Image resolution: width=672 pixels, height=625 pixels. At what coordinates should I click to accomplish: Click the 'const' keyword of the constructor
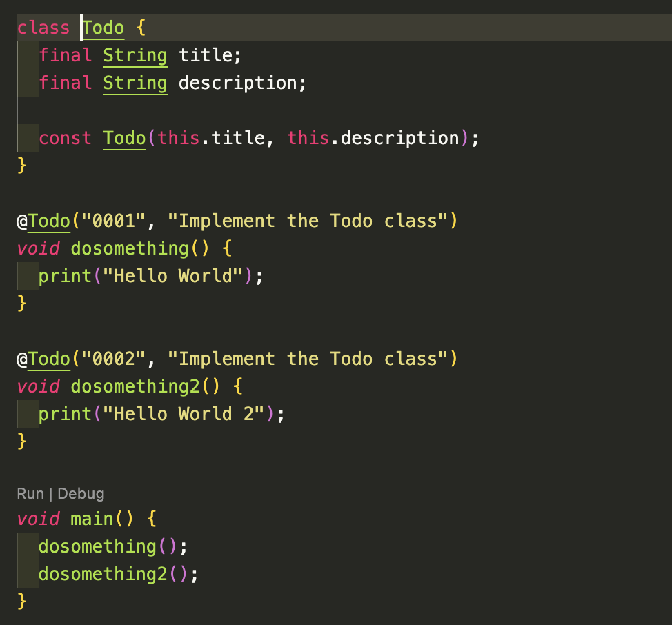click(x=65, y=138)
